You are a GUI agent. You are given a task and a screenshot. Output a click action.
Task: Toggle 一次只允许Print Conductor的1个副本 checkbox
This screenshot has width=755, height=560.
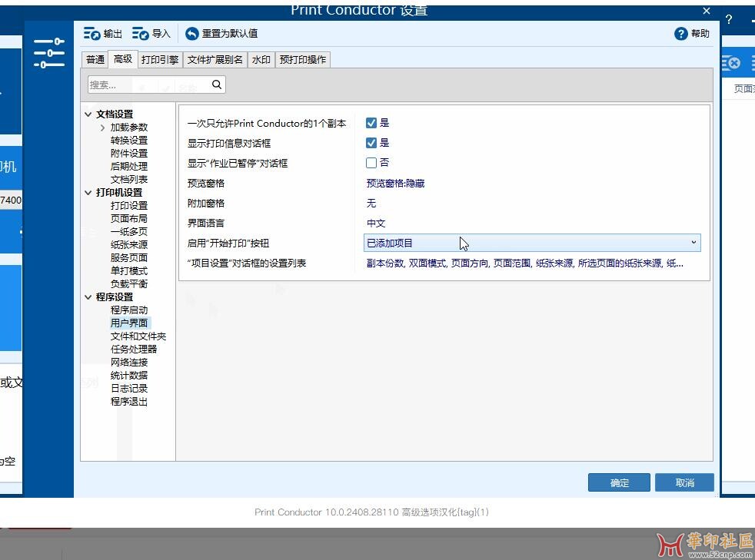[x=371, y=123]
